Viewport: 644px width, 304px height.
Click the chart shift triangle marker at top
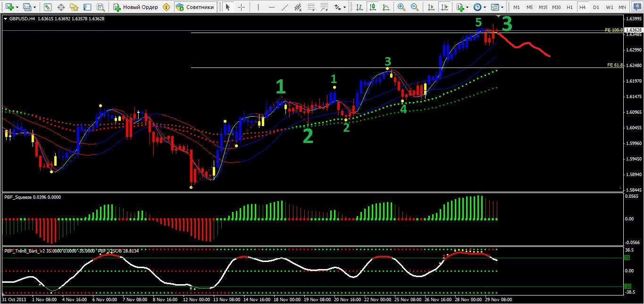tap(498, 17)
